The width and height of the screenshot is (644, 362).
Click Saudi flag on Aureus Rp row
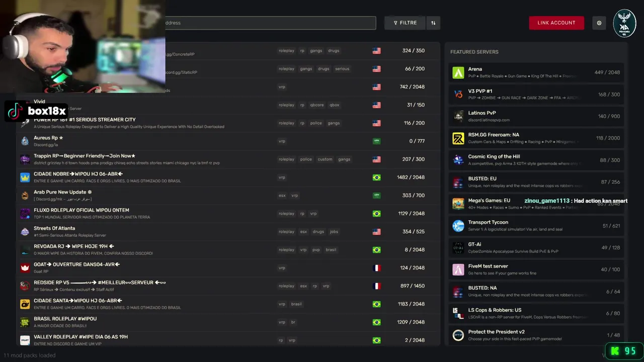pyautogui.click(x=376, y=141)
